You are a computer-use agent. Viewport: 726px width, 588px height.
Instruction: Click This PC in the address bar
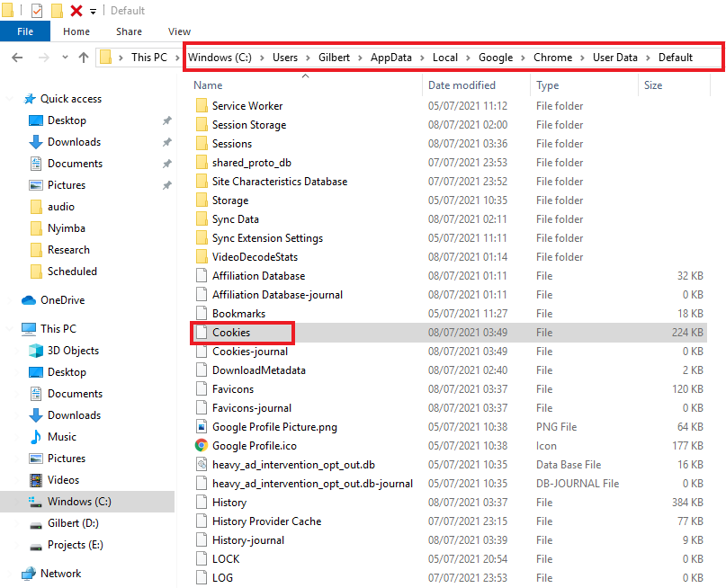click(149, 58)
